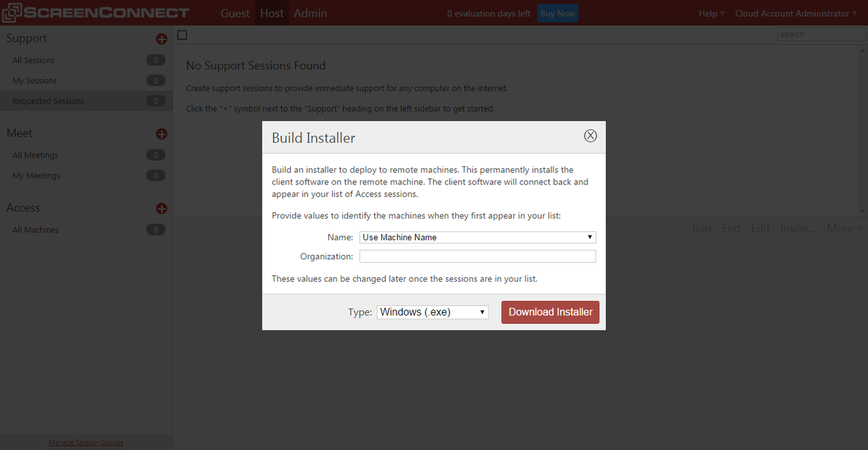Click the Meet section heading
This screenshot has width=868, height=450.
point(20,134)
